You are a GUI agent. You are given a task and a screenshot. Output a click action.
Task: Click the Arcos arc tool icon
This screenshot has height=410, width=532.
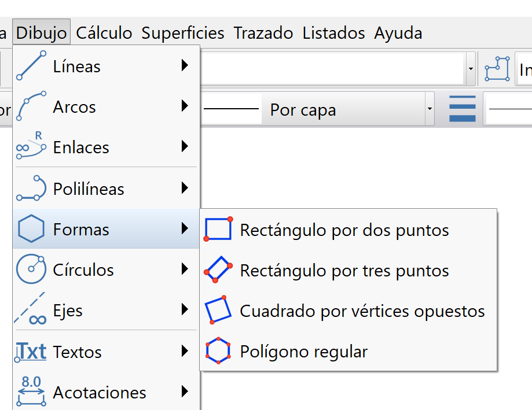click(x=30, y=106)
